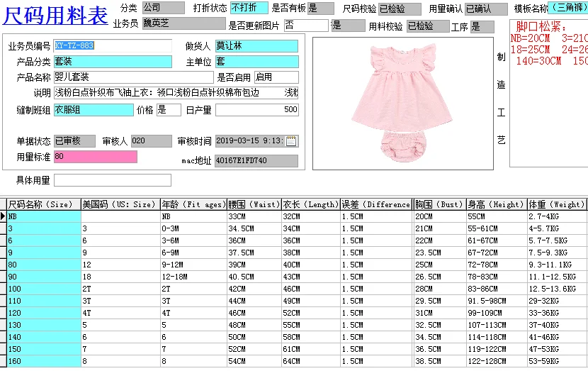Select the length cell 49CM
The image size is (588, 371).
point(310,301)
